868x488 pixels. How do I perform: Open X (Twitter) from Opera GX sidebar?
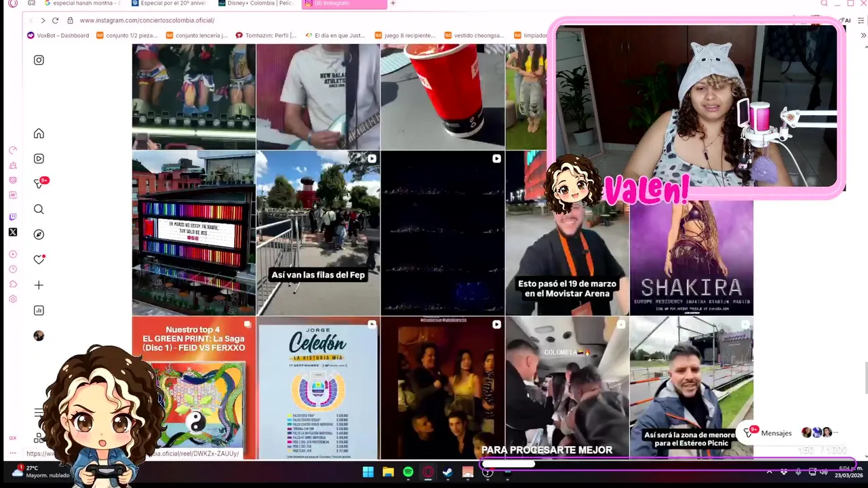coord(12,232)
